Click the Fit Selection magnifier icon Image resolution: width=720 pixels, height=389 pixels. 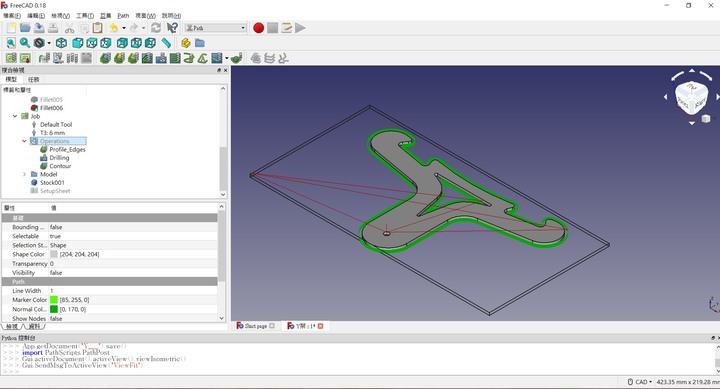[25, 43]
